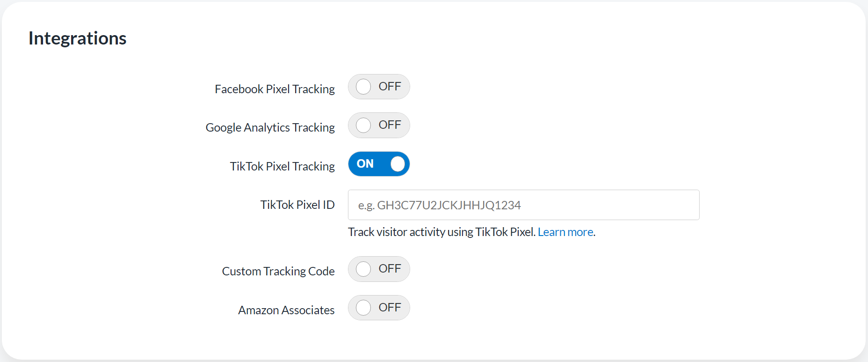Enable the Amazon Associates toggle
The width and height of the screenshot is (868, 362).
[379, 308]
